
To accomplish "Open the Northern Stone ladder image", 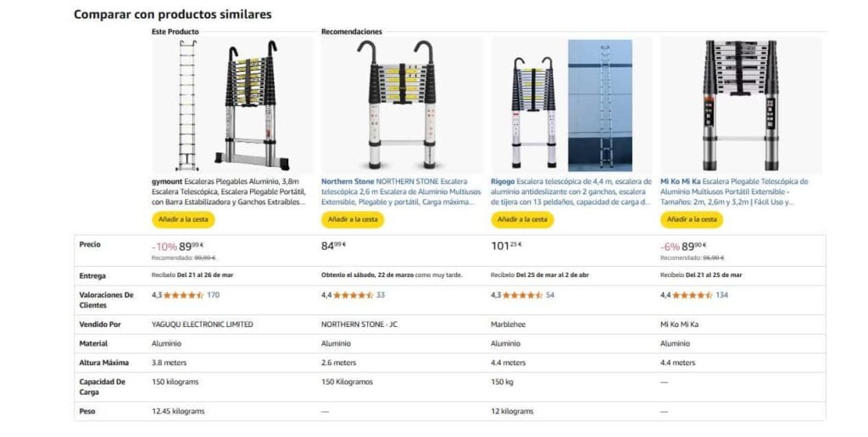I will click(401, 105).
